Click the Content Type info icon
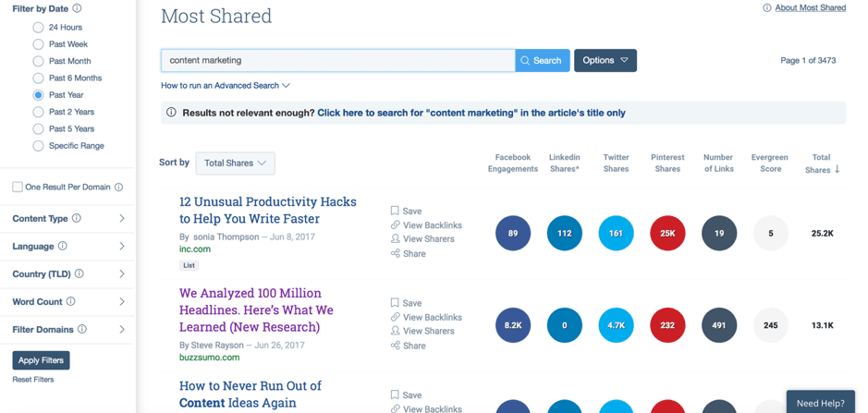The width and height of the screenshot is (868, 413). [x=77, y=218]
